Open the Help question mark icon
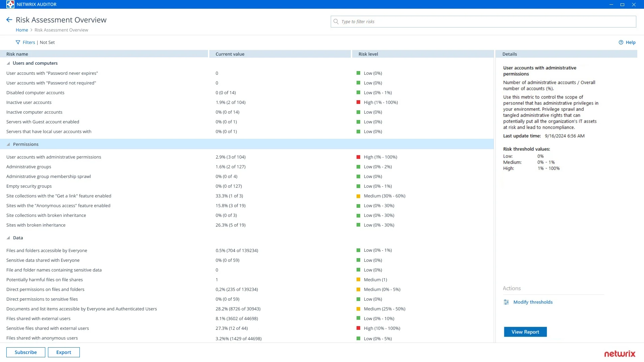Viewport: 644px width, 362px height. (621, 43)
